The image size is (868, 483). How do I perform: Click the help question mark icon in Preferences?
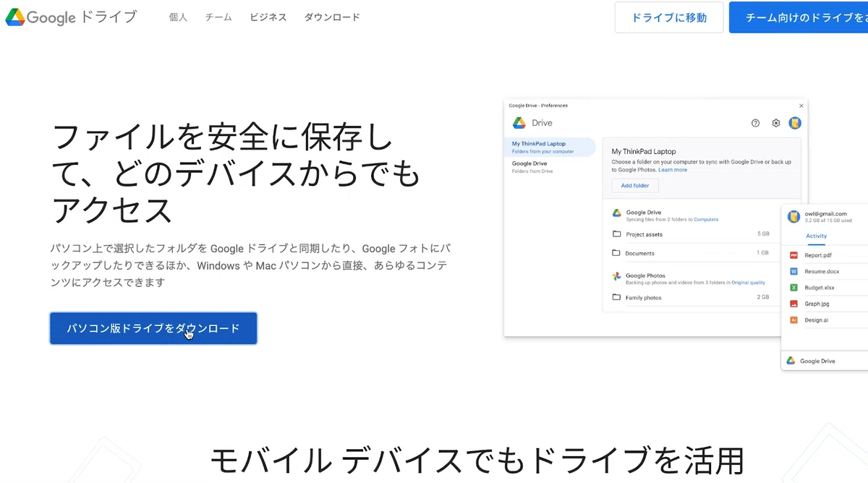[756, 123]
